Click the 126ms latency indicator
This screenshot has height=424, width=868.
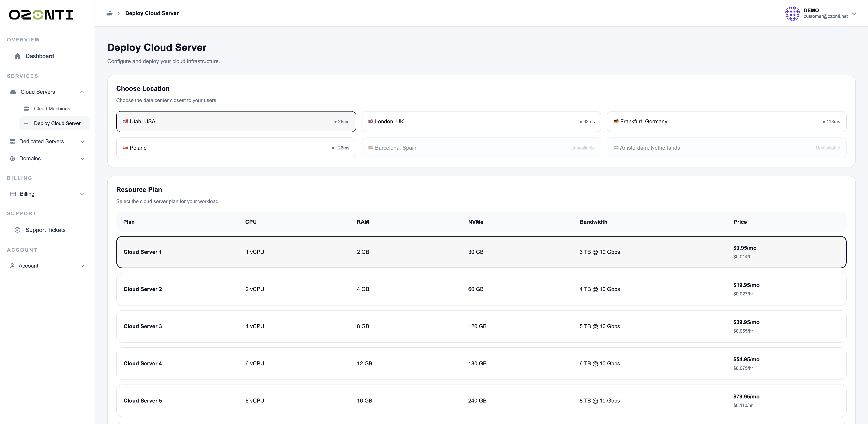pos(340,148)
